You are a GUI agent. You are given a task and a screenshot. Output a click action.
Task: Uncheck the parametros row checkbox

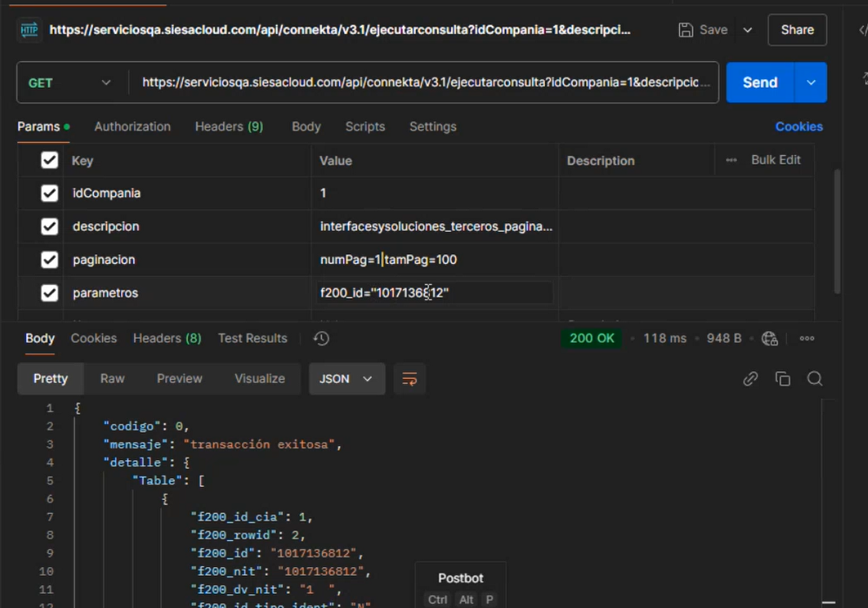49,293
